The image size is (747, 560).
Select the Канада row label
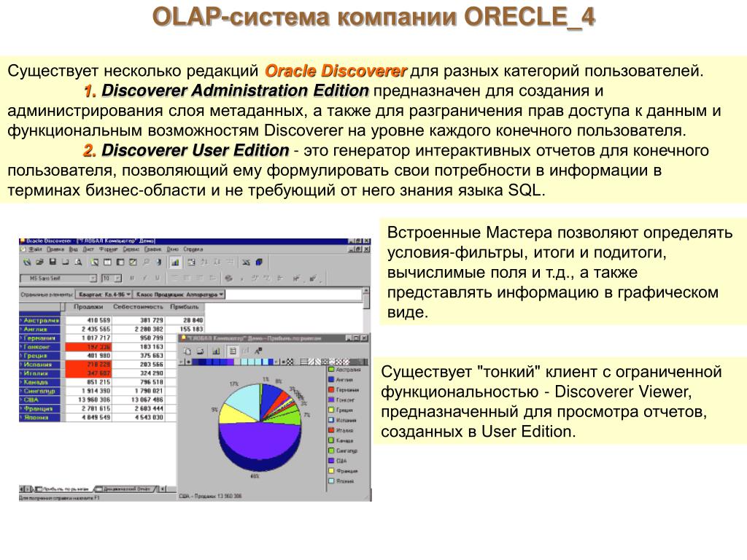[x=40, y=382]
